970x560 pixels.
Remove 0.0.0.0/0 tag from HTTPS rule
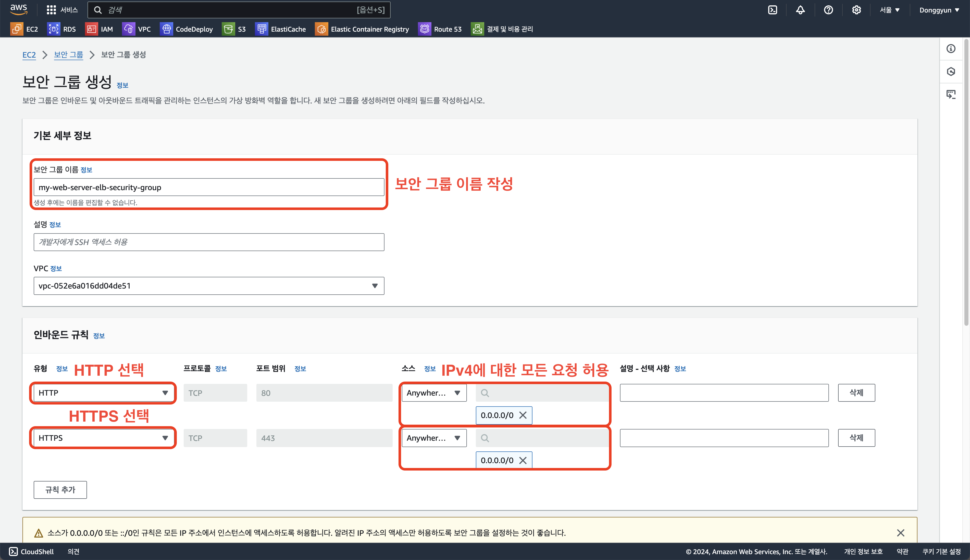point(523,460)
